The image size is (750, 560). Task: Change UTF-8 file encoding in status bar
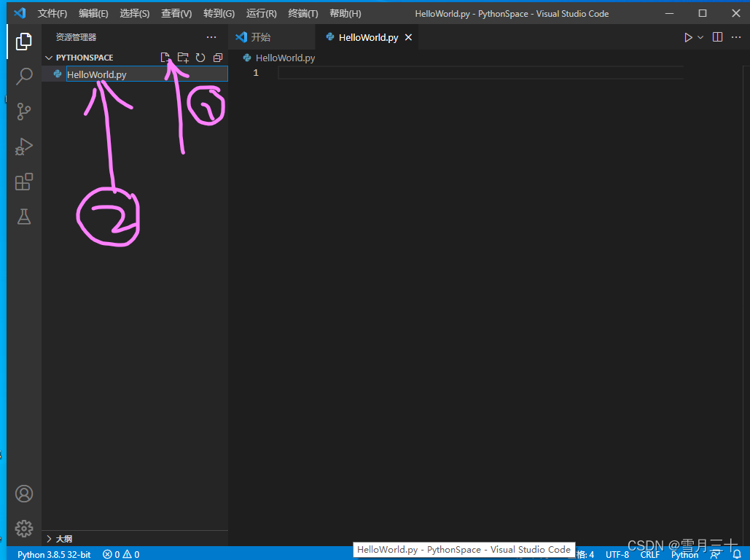point(617,554)
